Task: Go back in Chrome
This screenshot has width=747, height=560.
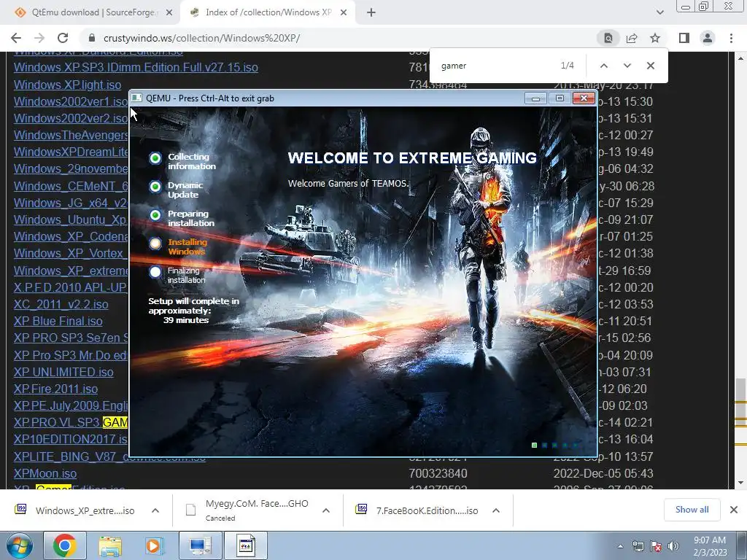Action: (x=16, y=38)
